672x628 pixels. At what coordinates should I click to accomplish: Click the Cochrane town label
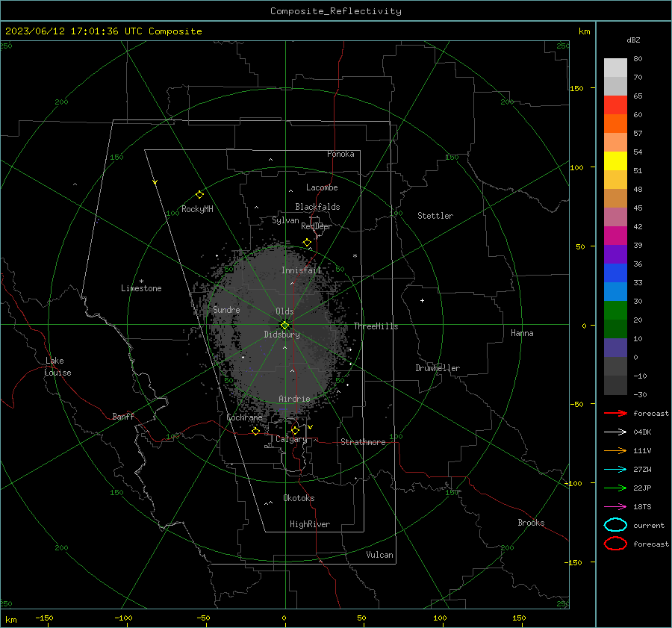(x=244, y=417)
